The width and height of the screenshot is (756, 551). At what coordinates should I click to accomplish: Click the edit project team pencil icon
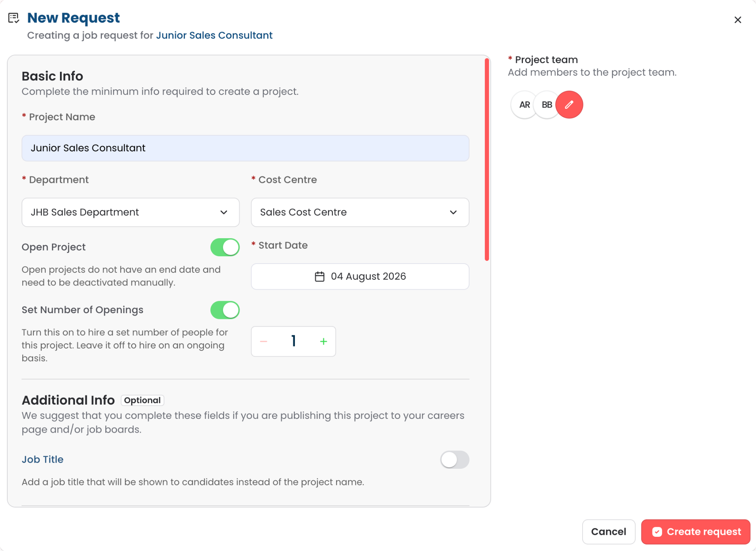(x=569, y=105)
